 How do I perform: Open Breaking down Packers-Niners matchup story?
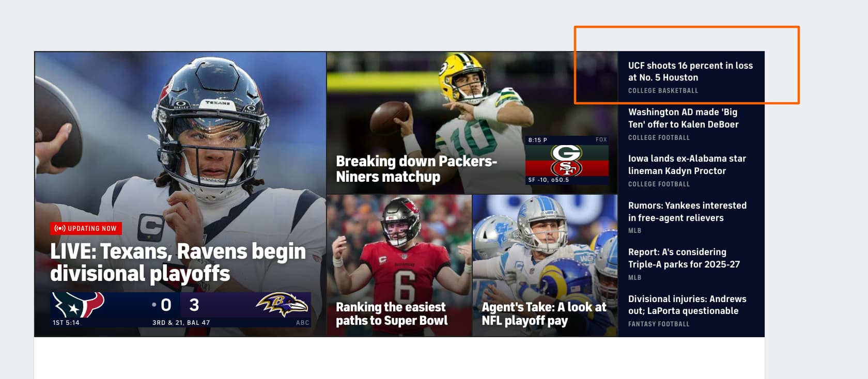[416, 169]
